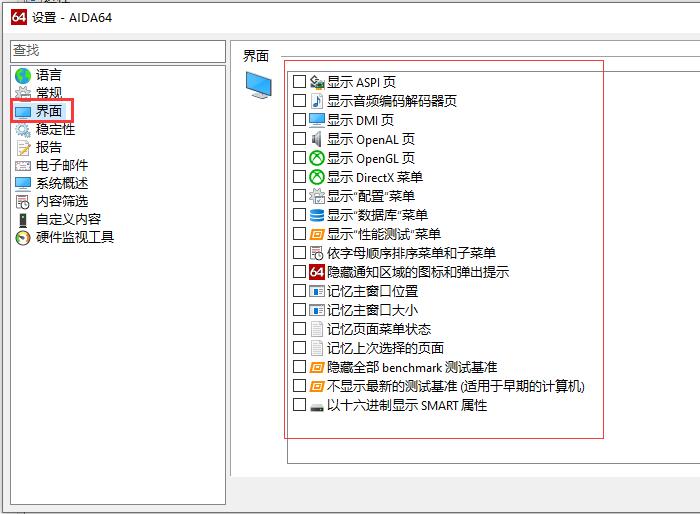Click the red 64 icon in options list
The width and height of the screenshot is (700, 514).
coord(317,272)
